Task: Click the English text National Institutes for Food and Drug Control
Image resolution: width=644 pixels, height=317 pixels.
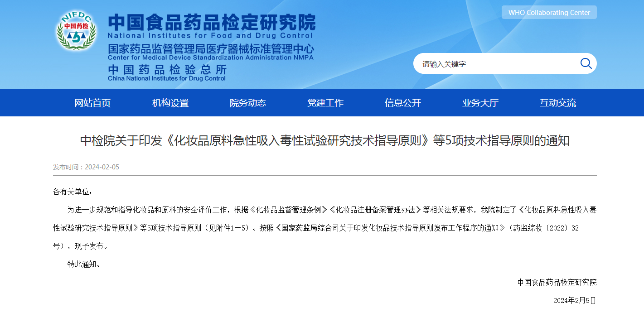Action: (x=210, y=36)
